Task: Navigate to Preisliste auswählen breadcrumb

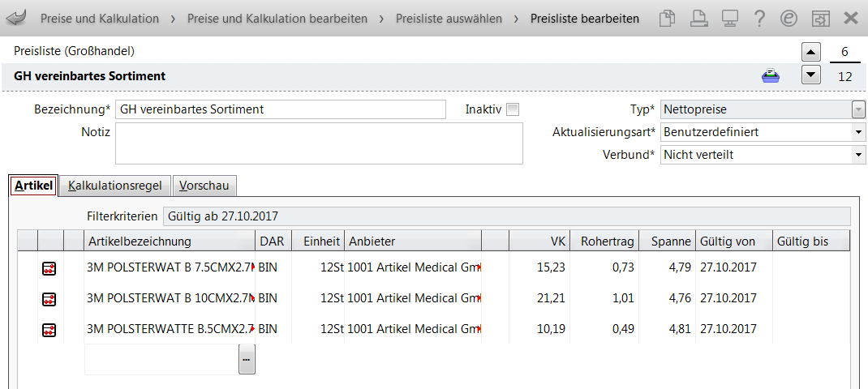Action: point(449,19)
